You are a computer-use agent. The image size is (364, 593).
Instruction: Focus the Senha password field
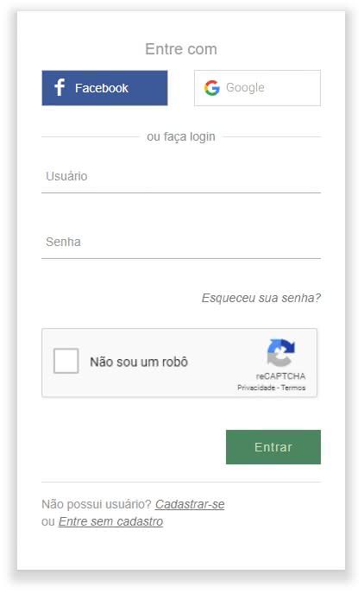181,242
